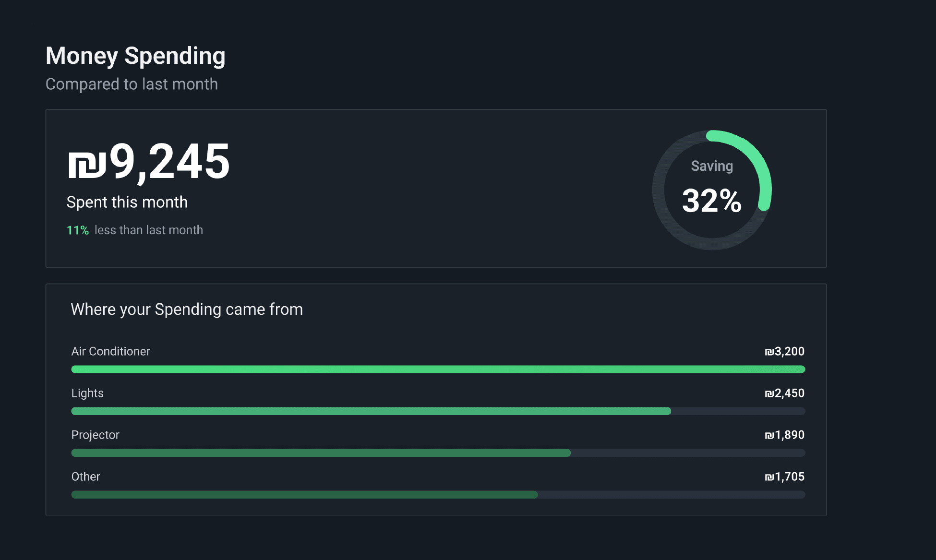Click the ₪1,890 Projector amount
The image size is (936, 560).
[785, 435]
